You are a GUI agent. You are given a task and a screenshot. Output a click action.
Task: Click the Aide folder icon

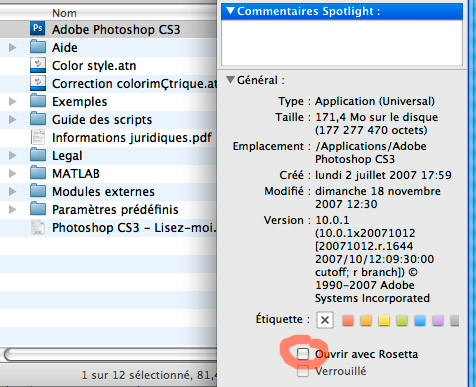(38, 47)
